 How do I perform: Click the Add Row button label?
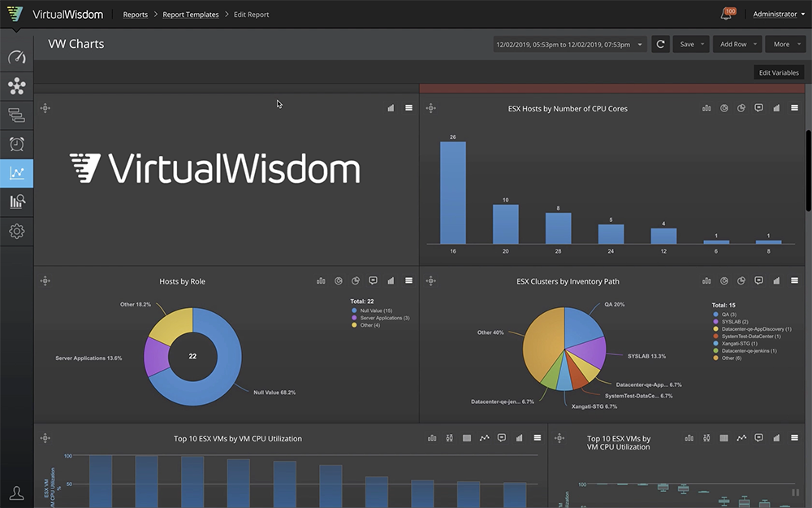(732, 44)
